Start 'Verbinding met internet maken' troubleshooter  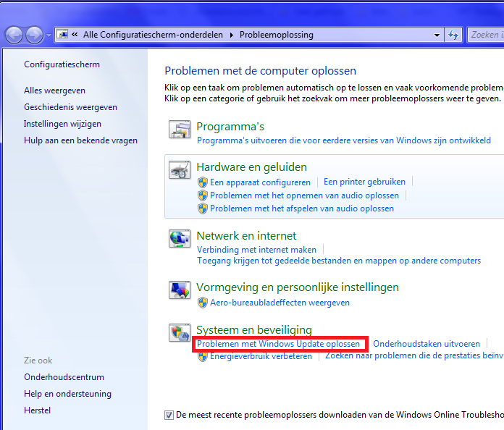click(256, 250)
